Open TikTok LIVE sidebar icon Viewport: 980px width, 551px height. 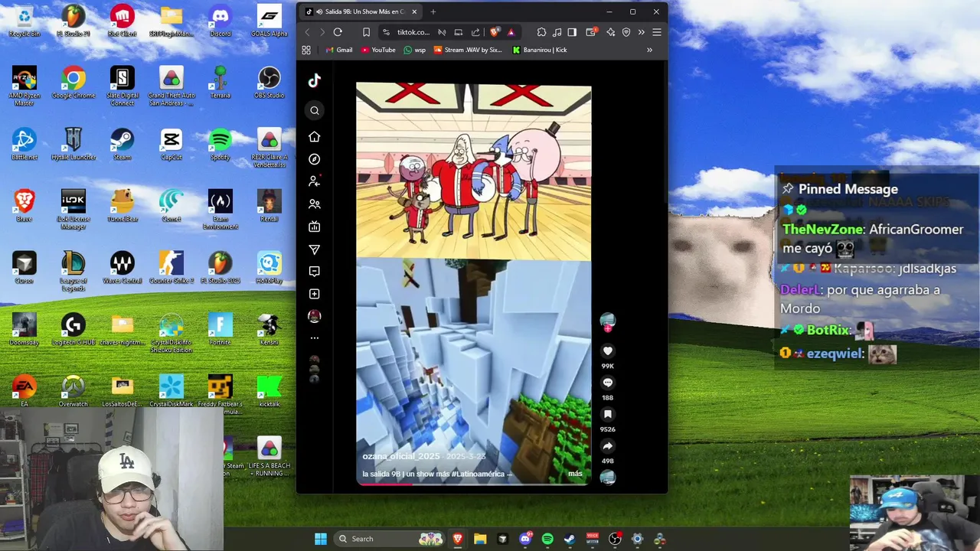[x=315, y=227]
